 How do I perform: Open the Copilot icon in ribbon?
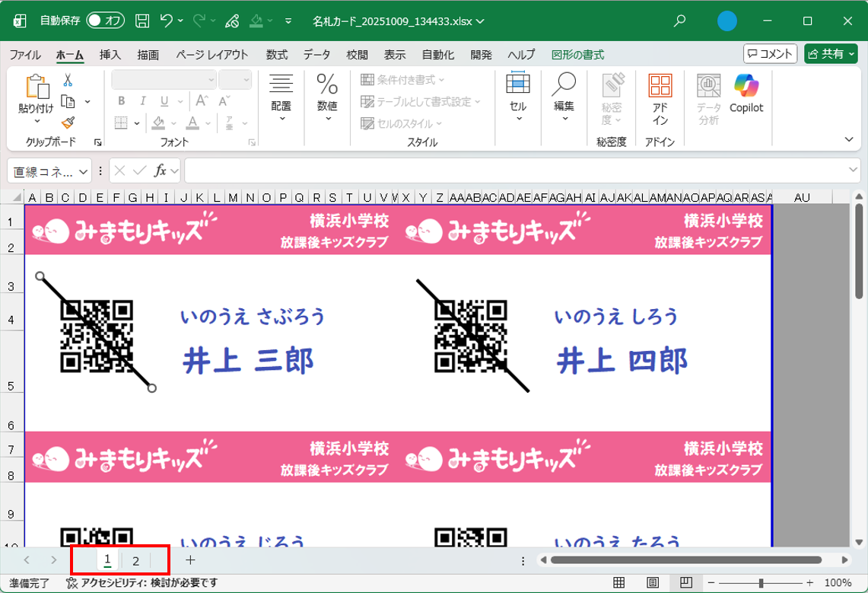point(746,94)
